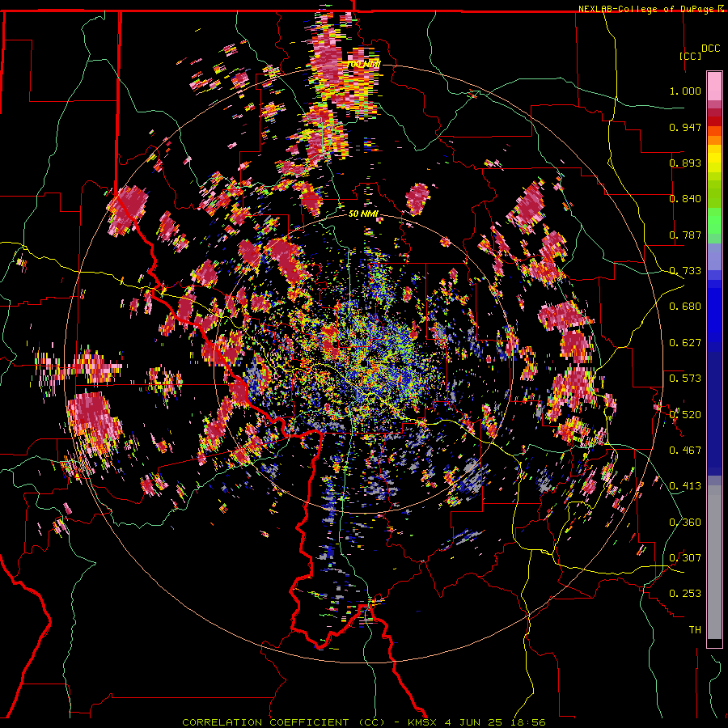
Task: Select the 0.733 scale value
Action: click(x=685, y=271)
